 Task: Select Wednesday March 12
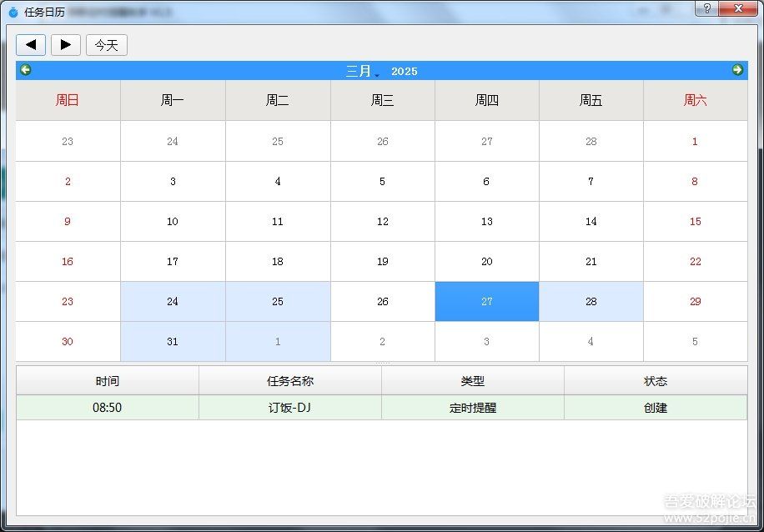383,221
